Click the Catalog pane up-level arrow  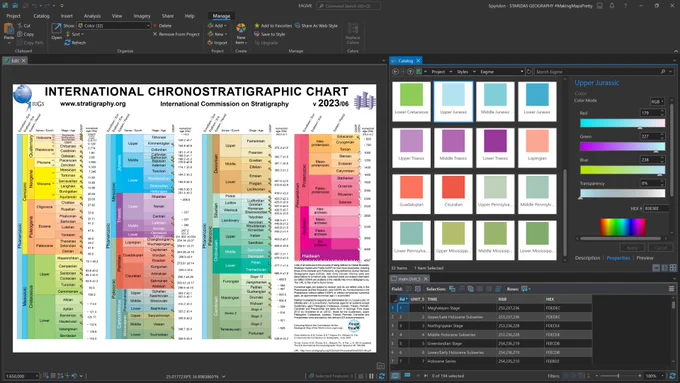coord(410,72)
